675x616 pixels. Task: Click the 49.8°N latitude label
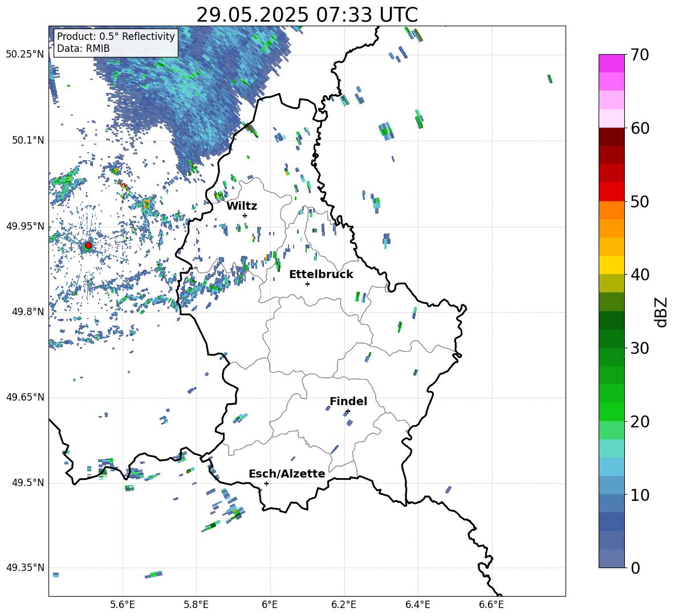tap(27, 312)
